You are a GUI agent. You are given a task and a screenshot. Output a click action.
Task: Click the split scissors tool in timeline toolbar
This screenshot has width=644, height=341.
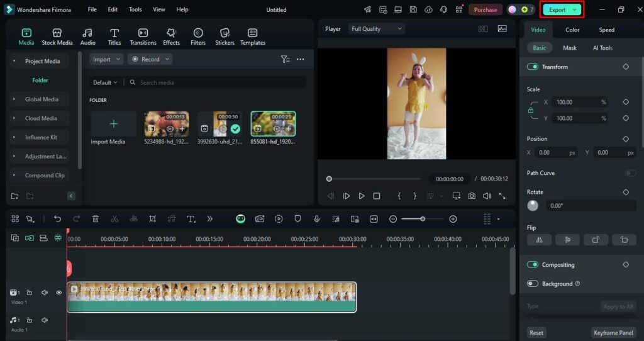[114, 219]
